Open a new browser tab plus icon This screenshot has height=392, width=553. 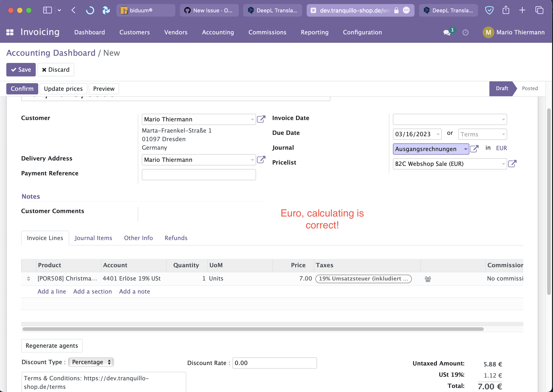(x=522, y=10)
